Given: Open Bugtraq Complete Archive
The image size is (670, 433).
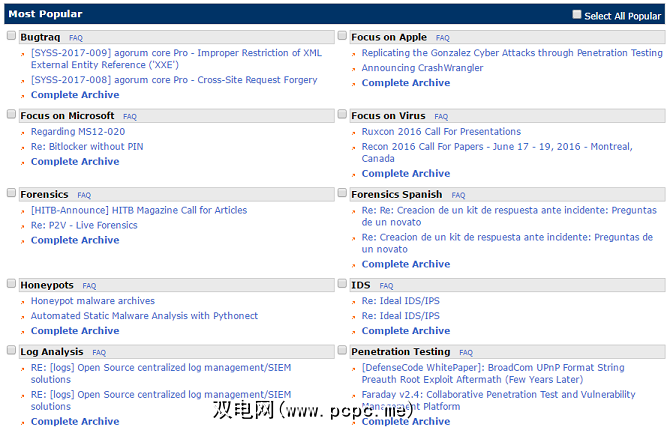Looking at the screenshot, I should coord(75,95).
